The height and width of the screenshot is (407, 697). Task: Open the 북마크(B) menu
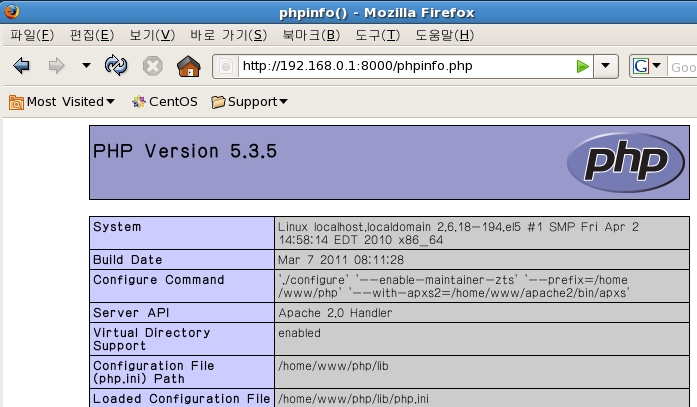pyautogui.click(x=311, y=35)
